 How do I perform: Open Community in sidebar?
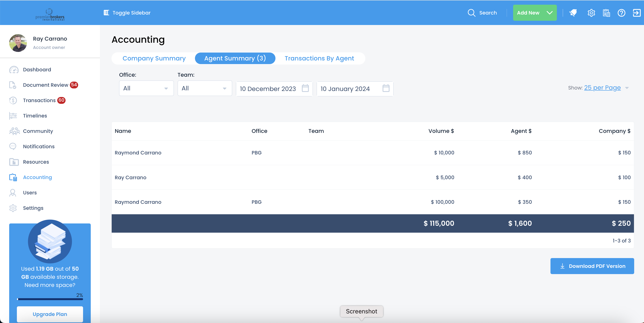(38, 131)
